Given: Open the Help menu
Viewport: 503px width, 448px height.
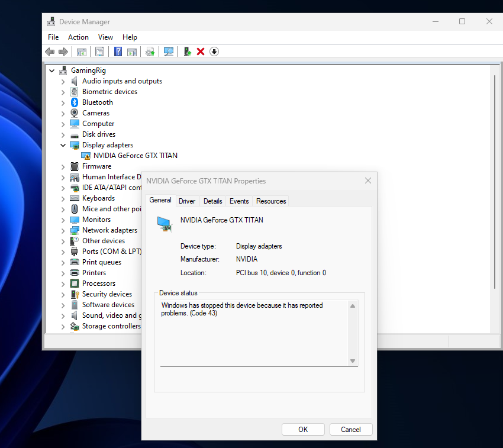Looking at the screenshot, I should [130, 37].
